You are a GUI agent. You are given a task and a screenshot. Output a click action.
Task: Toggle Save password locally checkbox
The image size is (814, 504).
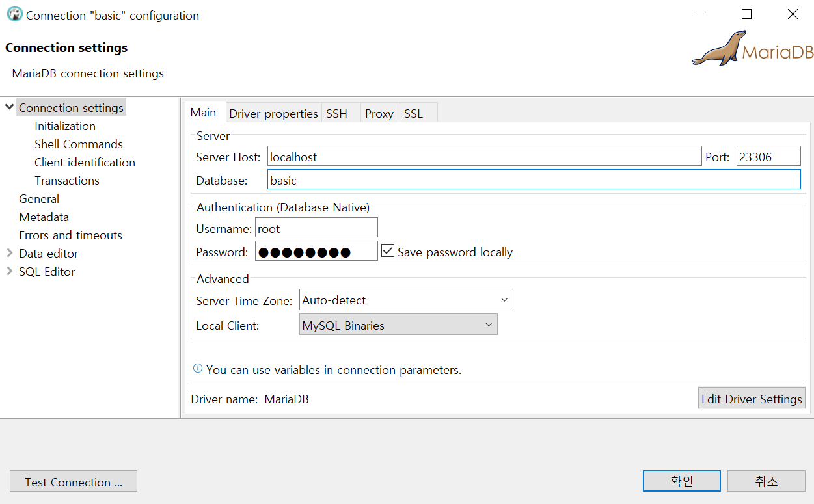[x=388, y=251]
